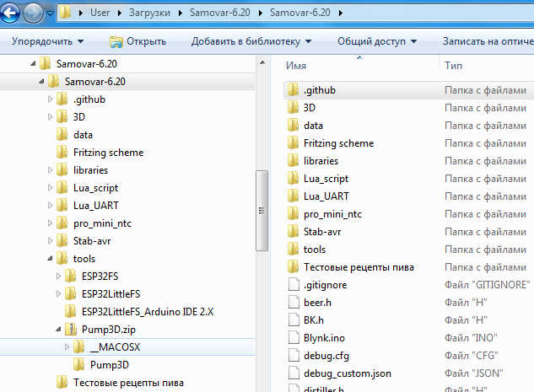Collapse the Pump3D.zip tree node
The image size is (534, 392).
coord(58,329)
